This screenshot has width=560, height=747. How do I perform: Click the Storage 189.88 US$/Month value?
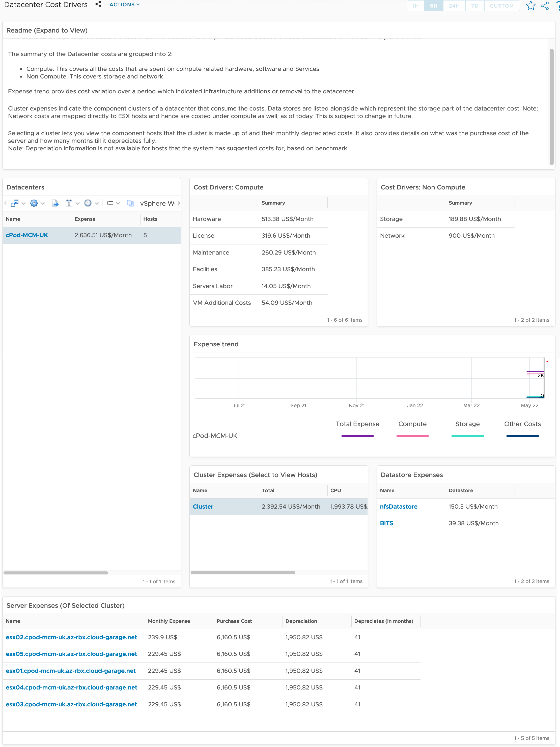pos(474,219)
